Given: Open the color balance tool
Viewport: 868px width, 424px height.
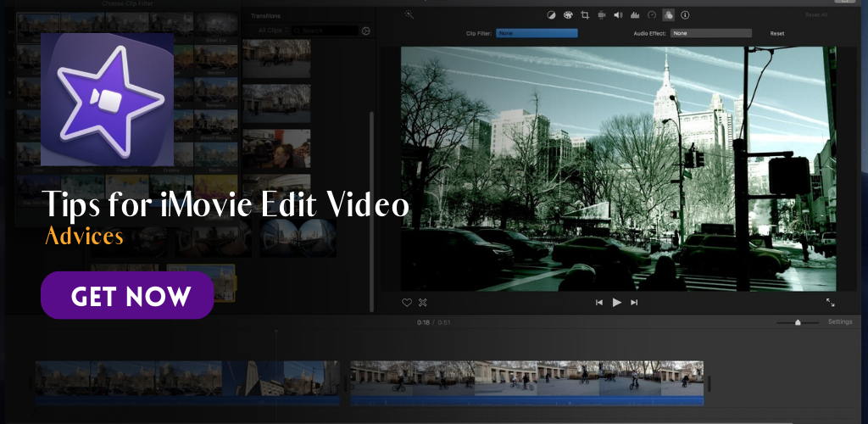Looking at the screenshot, I should click(x=551, y=14).
